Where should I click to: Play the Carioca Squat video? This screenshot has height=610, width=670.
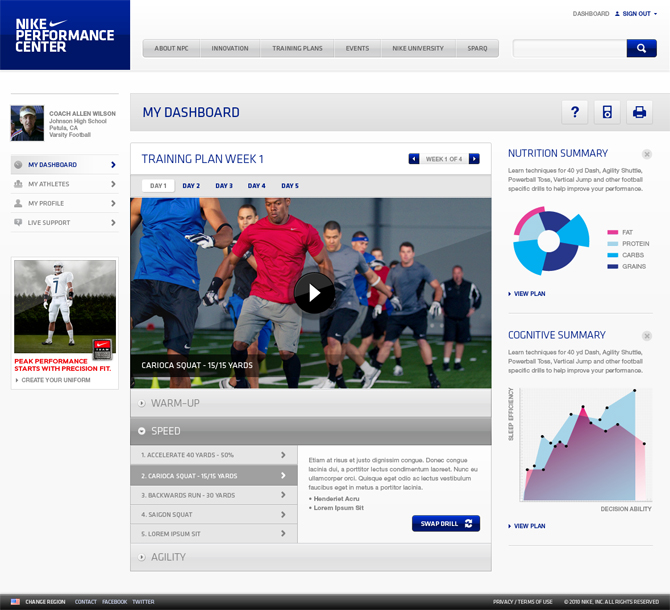pyautogui.click(x=314, y=293)
